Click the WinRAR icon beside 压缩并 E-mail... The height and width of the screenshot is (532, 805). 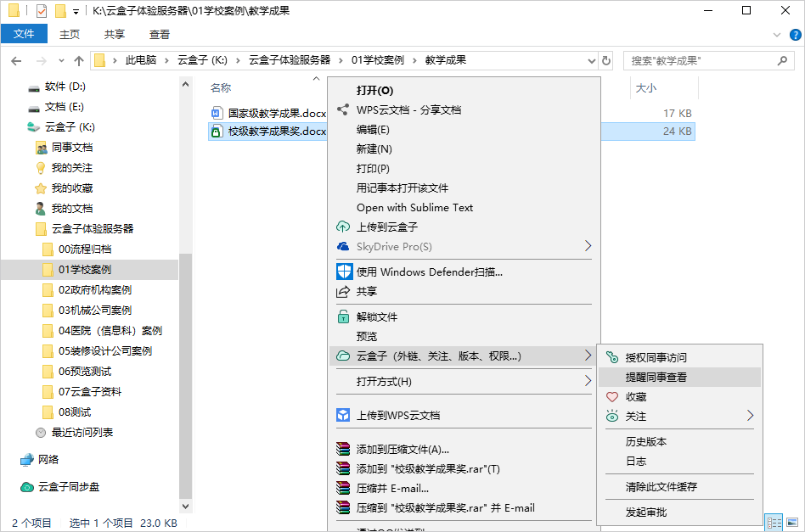(343, 488)
